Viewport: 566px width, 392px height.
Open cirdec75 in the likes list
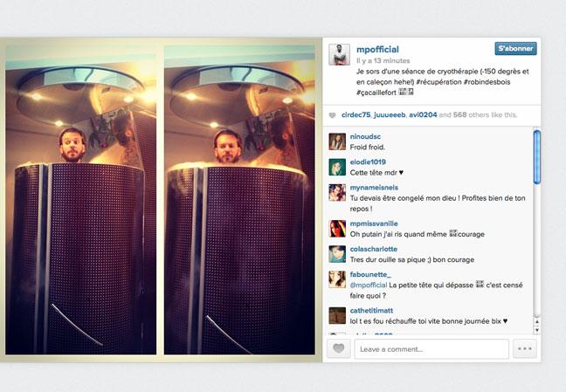[355, 114]
